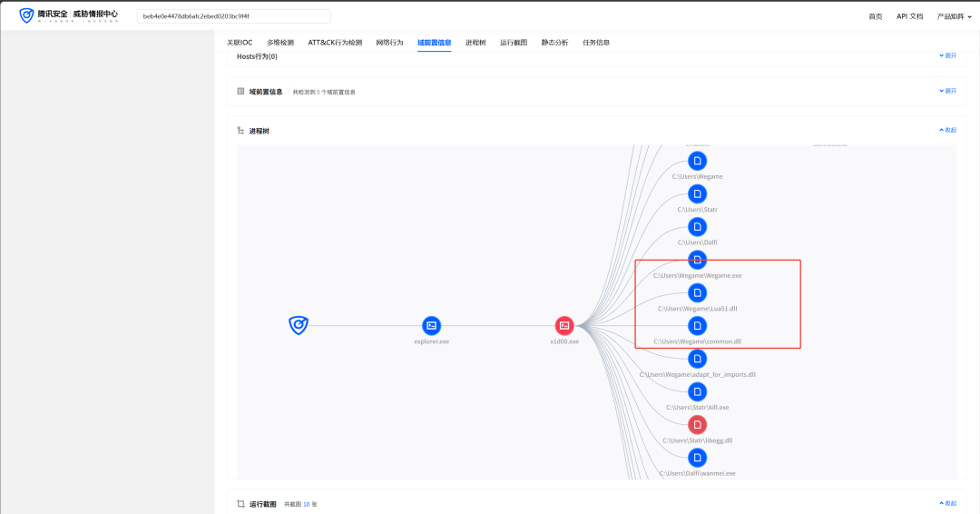Click the C:\Users\Statr file node icon
The image size is (980, 514).
698,193
